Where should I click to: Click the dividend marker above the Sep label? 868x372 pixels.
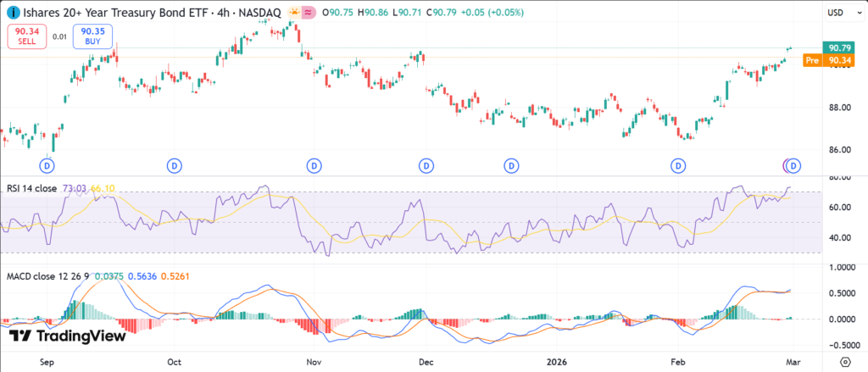click(x=47, y=165)
